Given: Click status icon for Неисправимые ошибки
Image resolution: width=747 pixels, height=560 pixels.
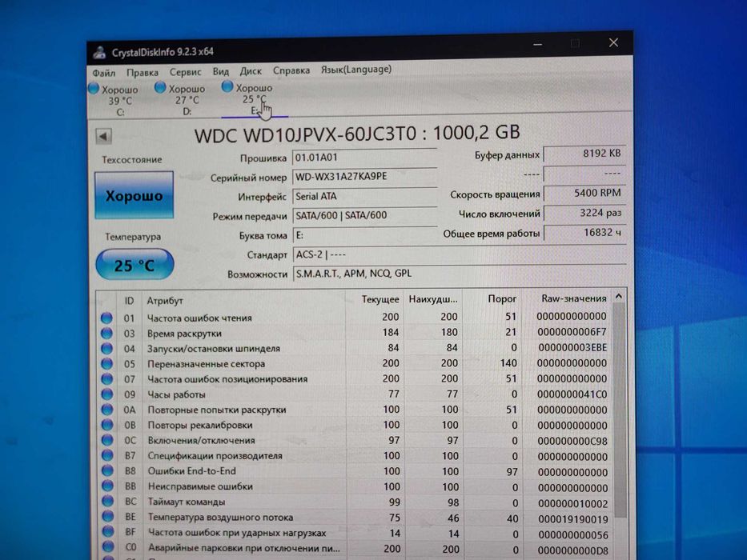Looking at the screenshot, I should pyautogui.click(x=107, y=486).
